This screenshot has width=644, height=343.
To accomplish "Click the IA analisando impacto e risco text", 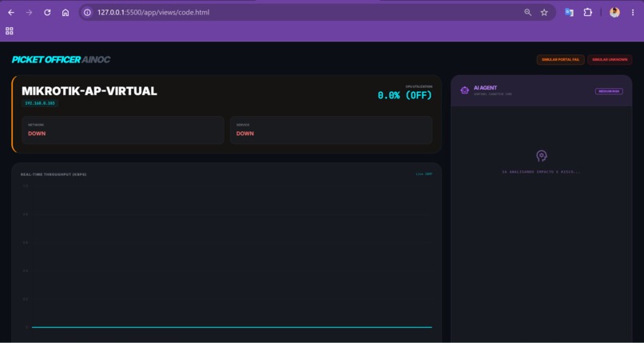I will (541, 172).
